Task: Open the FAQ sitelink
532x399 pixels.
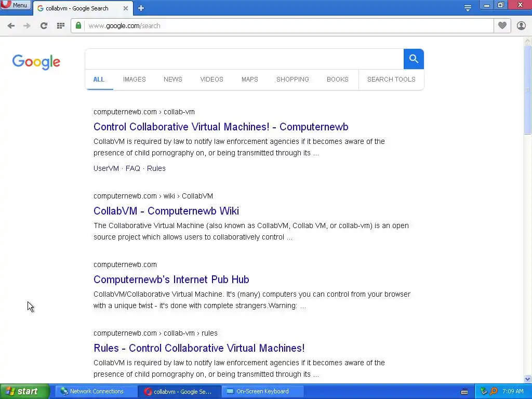Action: [x=132, y=169]
